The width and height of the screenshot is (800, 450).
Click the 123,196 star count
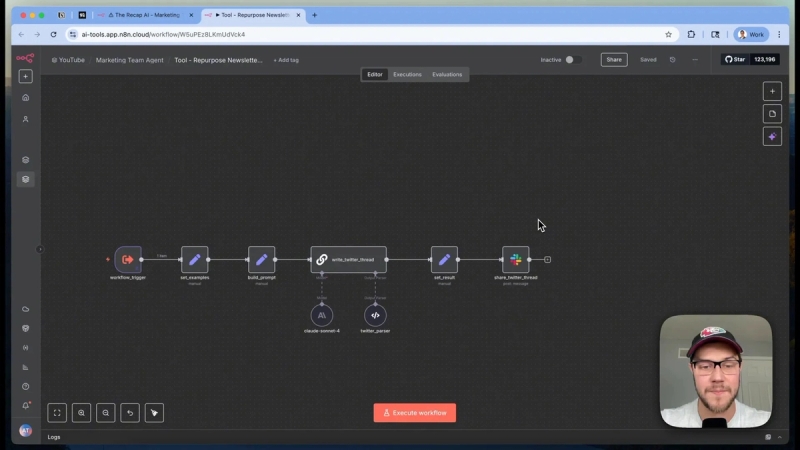coord(764,59)
